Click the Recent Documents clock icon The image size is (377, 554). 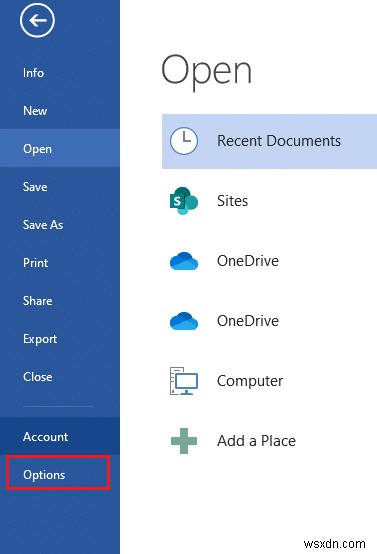coord(184,141)
